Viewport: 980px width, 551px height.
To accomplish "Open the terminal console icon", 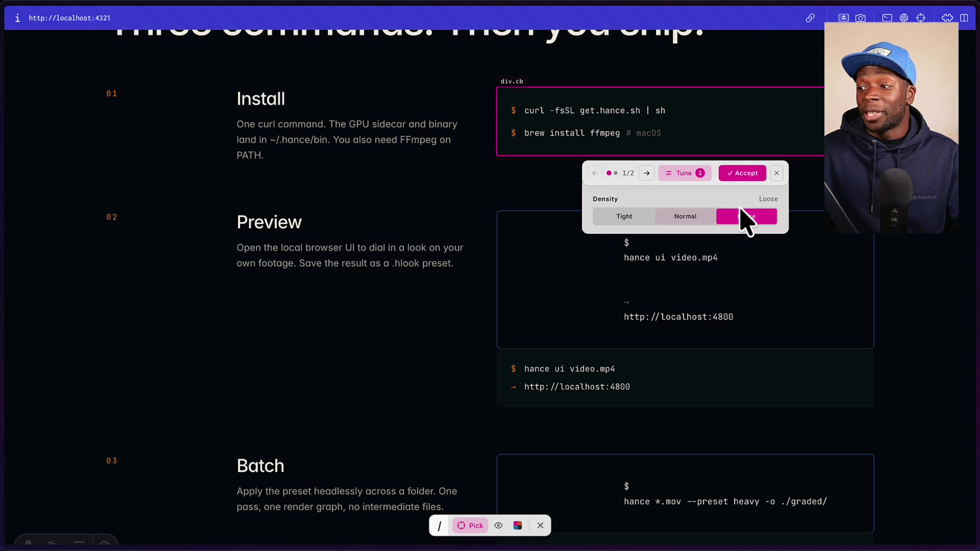I will (x=887, y=18).
